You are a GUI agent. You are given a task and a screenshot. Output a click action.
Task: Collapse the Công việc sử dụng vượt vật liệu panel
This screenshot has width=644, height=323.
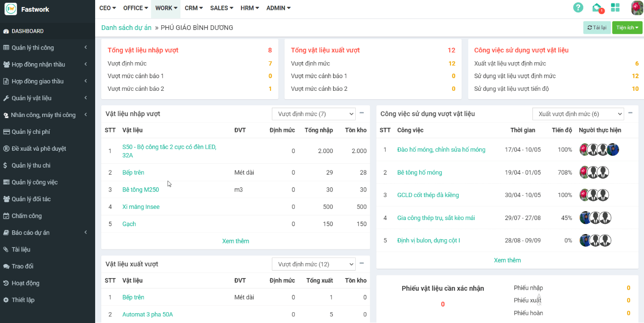[x=630, y=113]
